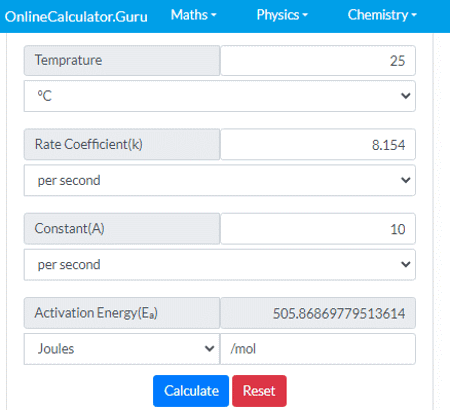Click the Constant(A) value input field
The height and width of the screenshot is (410, 450).
point(318,229)
